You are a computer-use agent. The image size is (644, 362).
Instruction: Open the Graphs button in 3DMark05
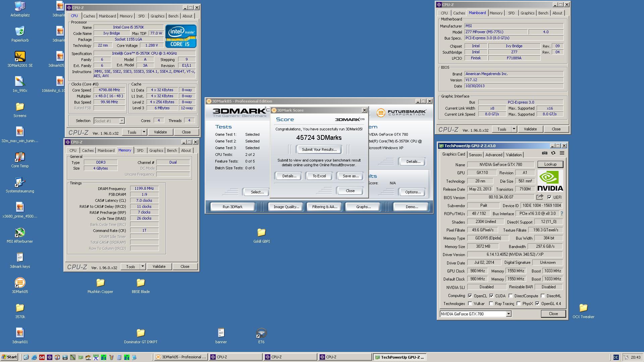[x=363, y=207]
